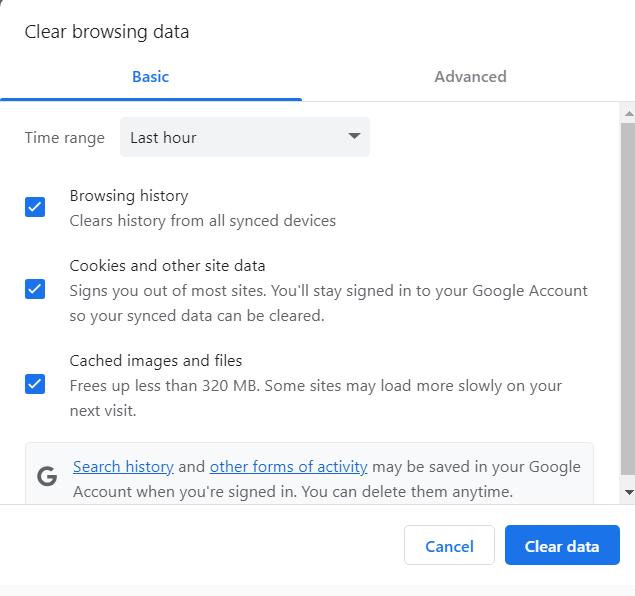Cancel the Clear browsing data dialog
This screenshot has height=596, width=635.
[449, 546]
